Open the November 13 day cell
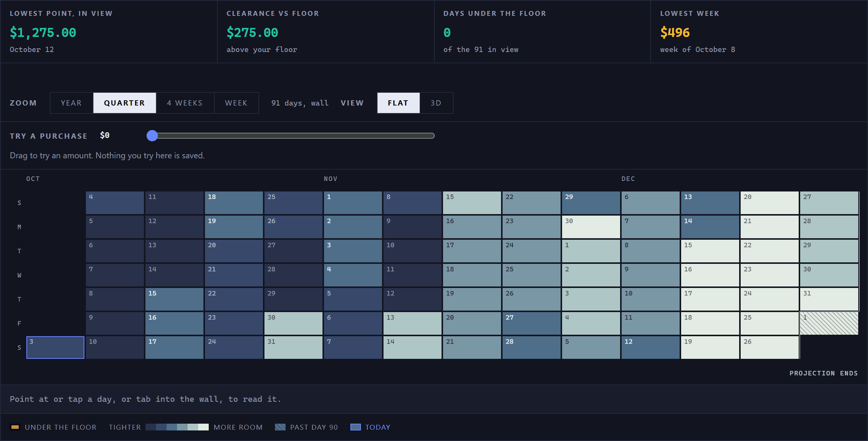 pyautogui.click(x=413, y=323)
